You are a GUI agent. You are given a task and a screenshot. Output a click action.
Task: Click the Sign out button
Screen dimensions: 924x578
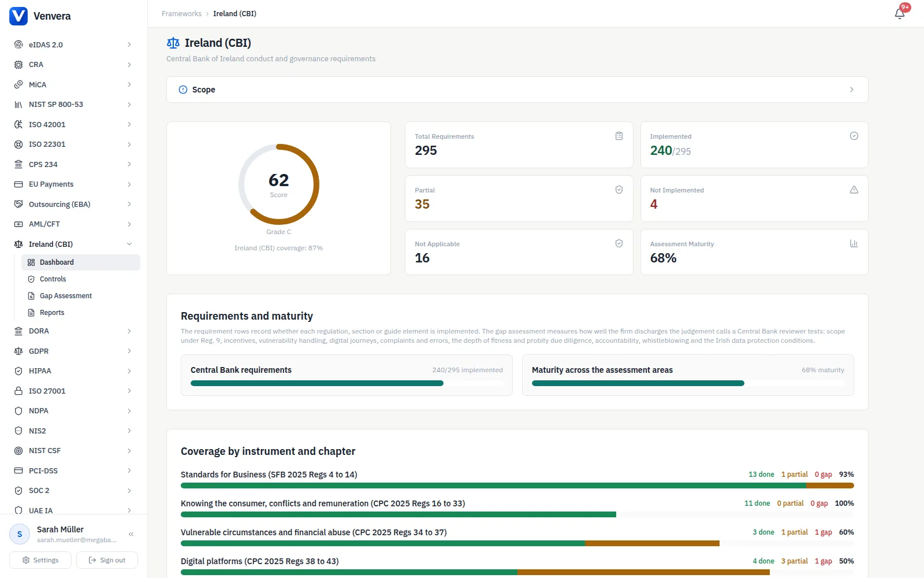[x=107, y=560]
